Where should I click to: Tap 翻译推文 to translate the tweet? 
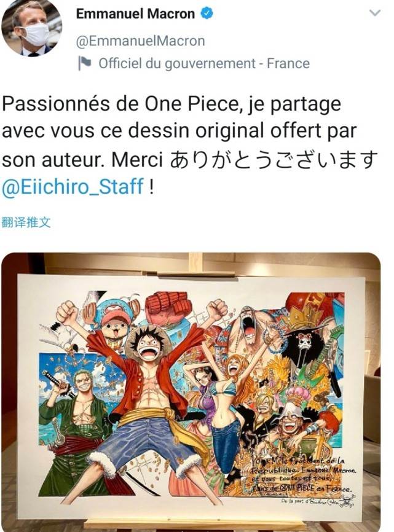tap(26, 222)
